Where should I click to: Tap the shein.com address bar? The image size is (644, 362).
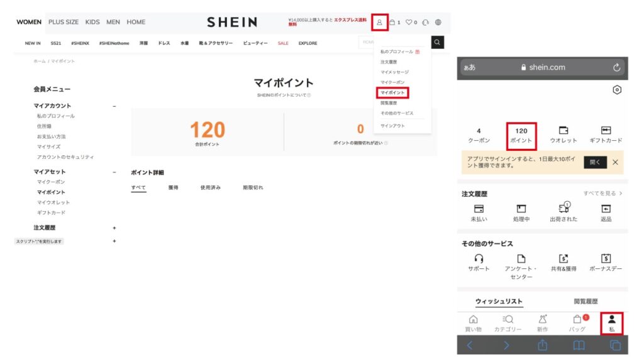coord(543,67)
